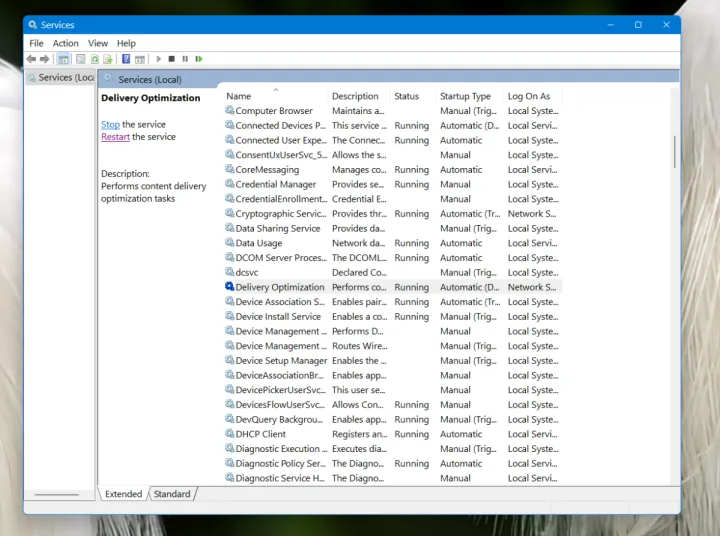The width and height of the screenshot is (720, 536).
Task: Click the Stop the service link
Action: click(x=110, y=125)
